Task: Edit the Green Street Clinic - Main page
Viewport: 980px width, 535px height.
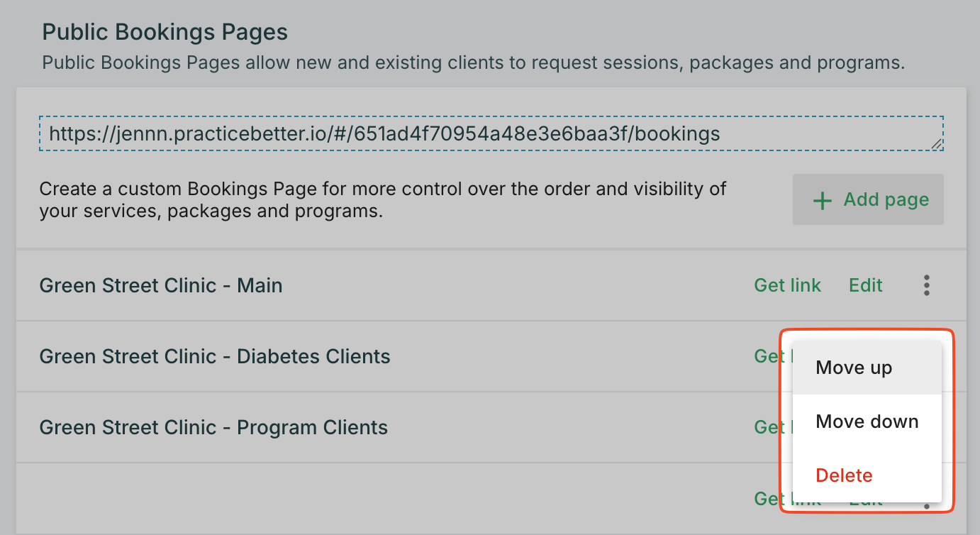Action: (x=866, y=285)
